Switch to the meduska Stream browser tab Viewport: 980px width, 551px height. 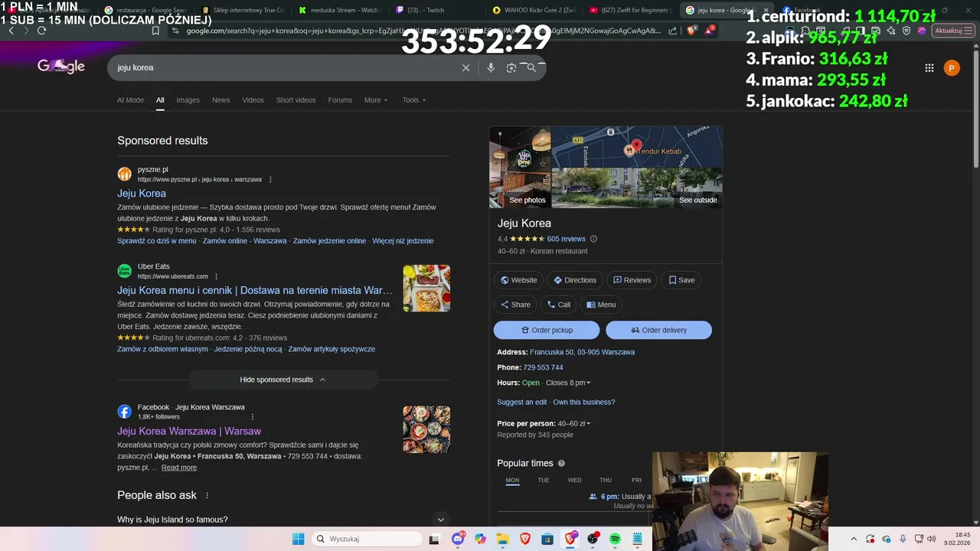pyautogui.click(x=341, y=10)
